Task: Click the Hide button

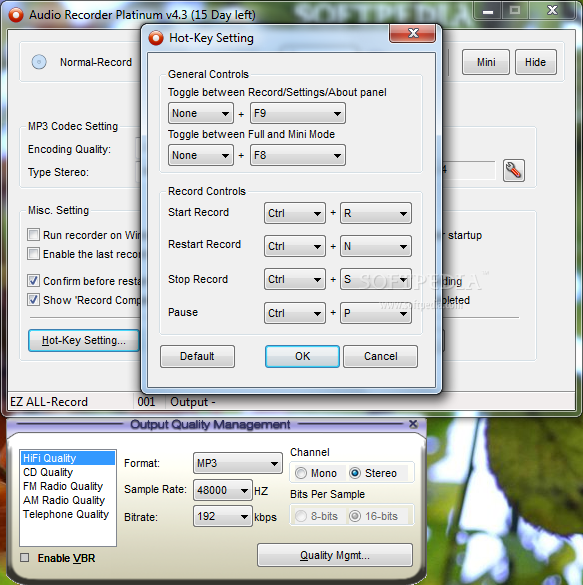Action: [536, 62]
